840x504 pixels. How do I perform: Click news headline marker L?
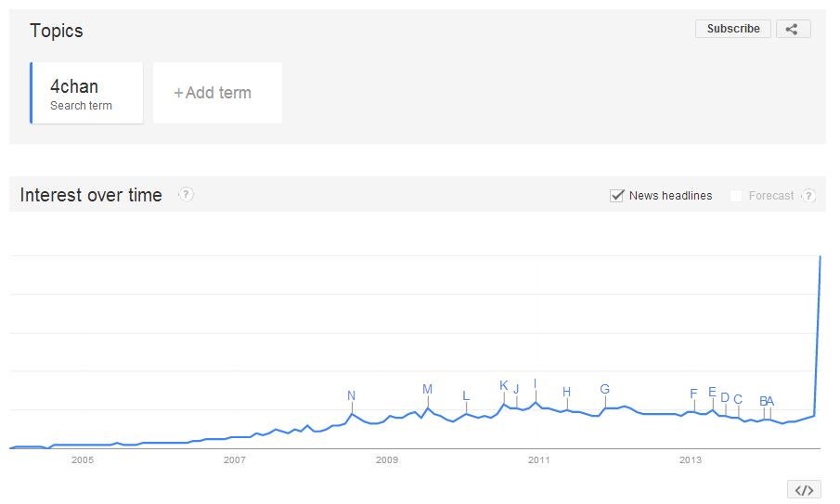tap(466, 395)
